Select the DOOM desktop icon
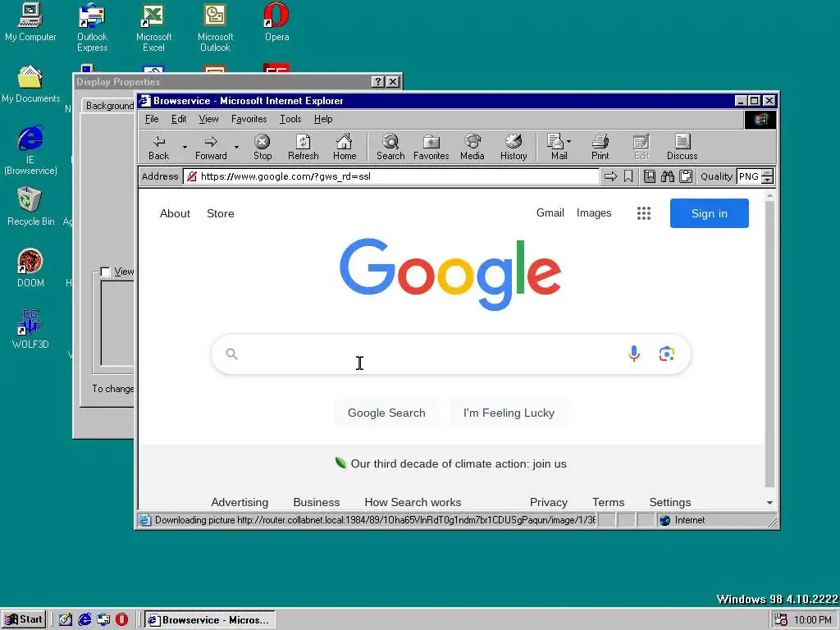Viewport: 840px width, 630px height. (x=30, y=268)
